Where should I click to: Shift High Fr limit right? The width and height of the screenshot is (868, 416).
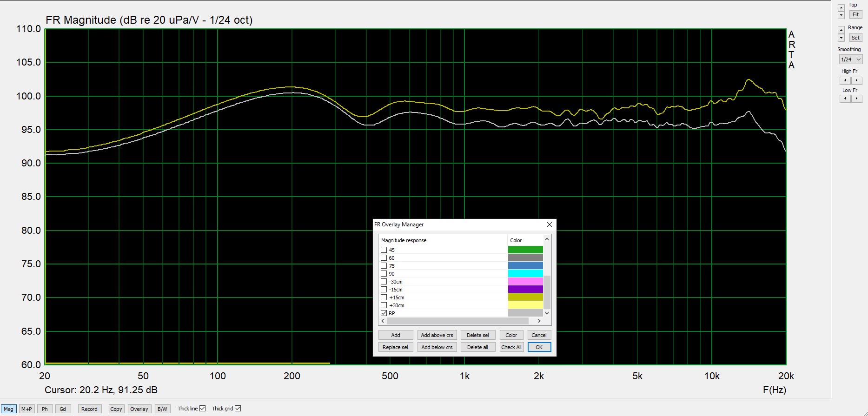(x=856, y=80)
